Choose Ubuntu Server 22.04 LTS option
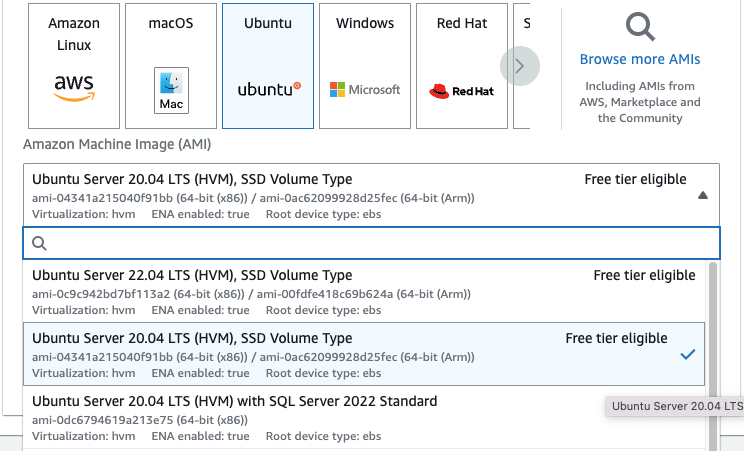The height and width of the screenshot is (451, 744). coord(364,291)
